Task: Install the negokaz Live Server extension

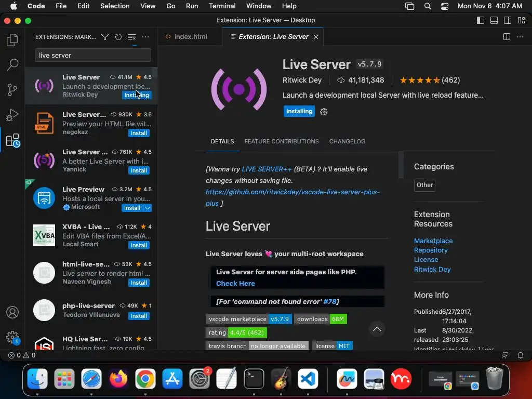Action: click(x=139, y=133)
